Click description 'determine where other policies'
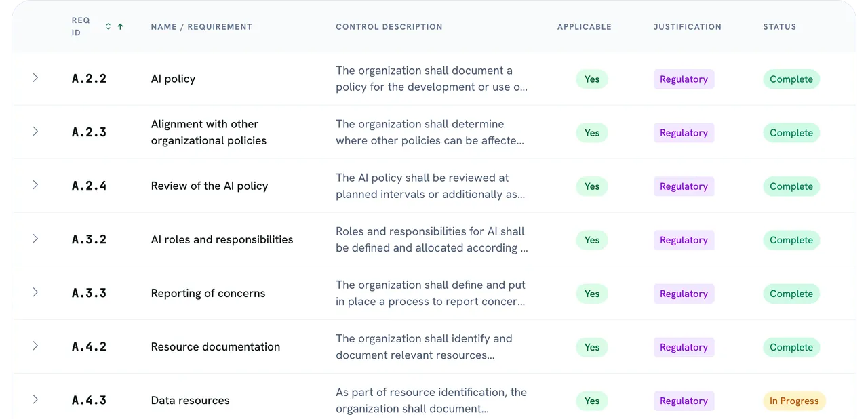This screenshot has width=868, height=419. 431,132
